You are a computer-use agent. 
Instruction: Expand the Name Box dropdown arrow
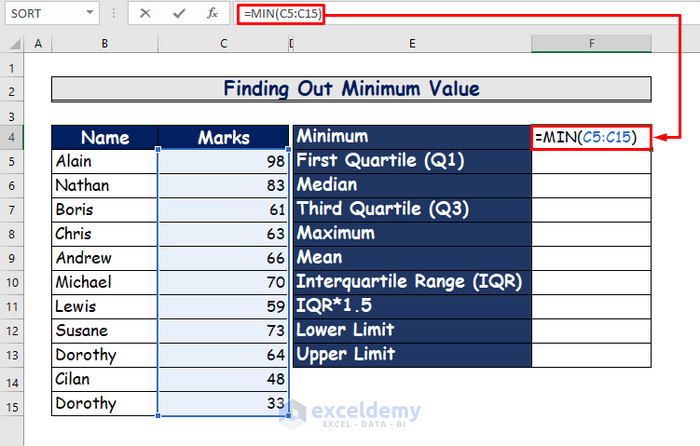90,13
